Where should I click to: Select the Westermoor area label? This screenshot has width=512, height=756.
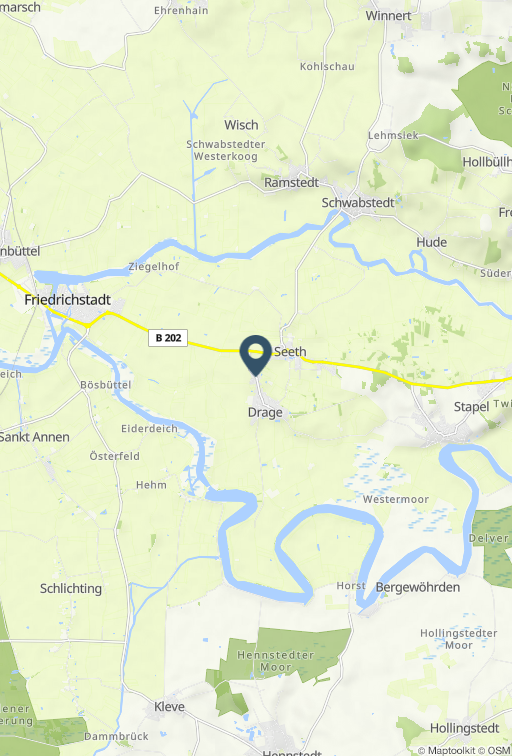pyautogui.click(x=396, y=500)
